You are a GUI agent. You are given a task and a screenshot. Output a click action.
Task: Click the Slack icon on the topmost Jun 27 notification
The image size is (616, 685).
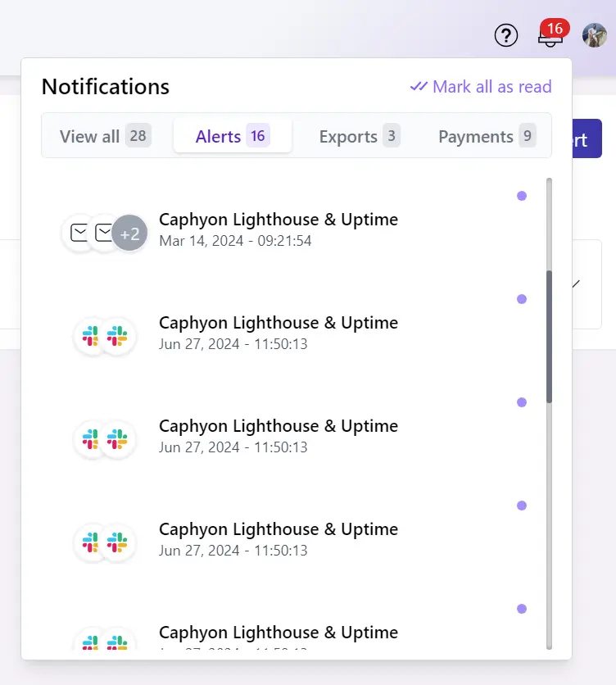pos(91,336)
